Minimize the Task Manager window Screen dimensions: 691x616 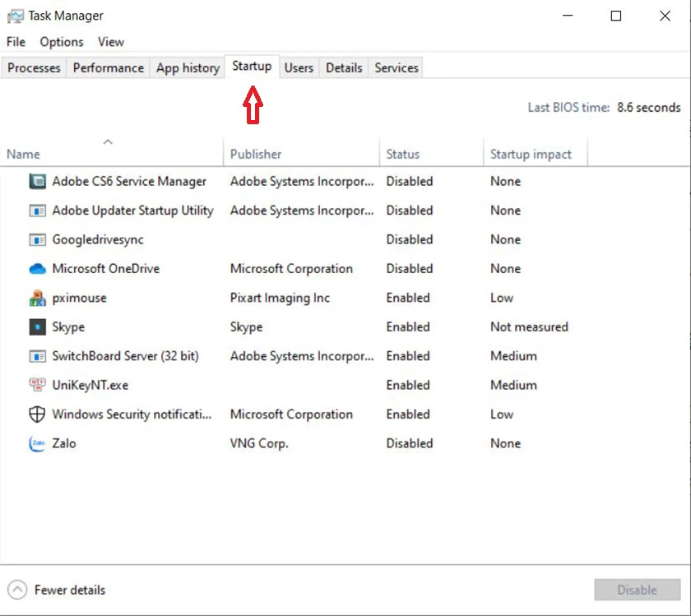(568, 16)
